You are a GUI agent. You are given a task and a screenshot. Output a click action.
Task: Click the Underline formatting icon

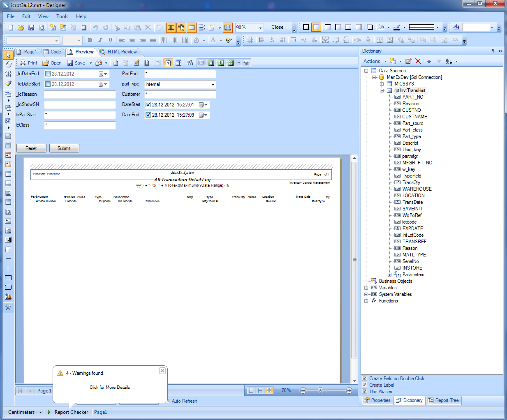pos(110,40)
